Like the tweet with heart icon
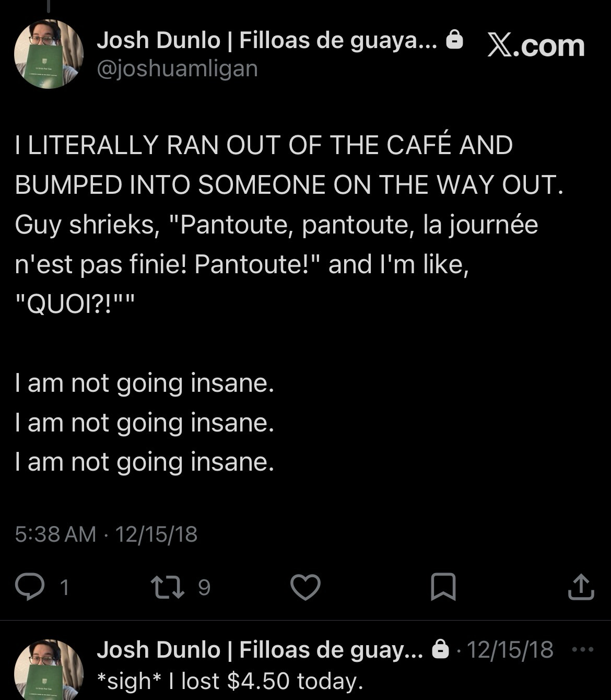This screenshot has height=700, width=611. (305, 587)
